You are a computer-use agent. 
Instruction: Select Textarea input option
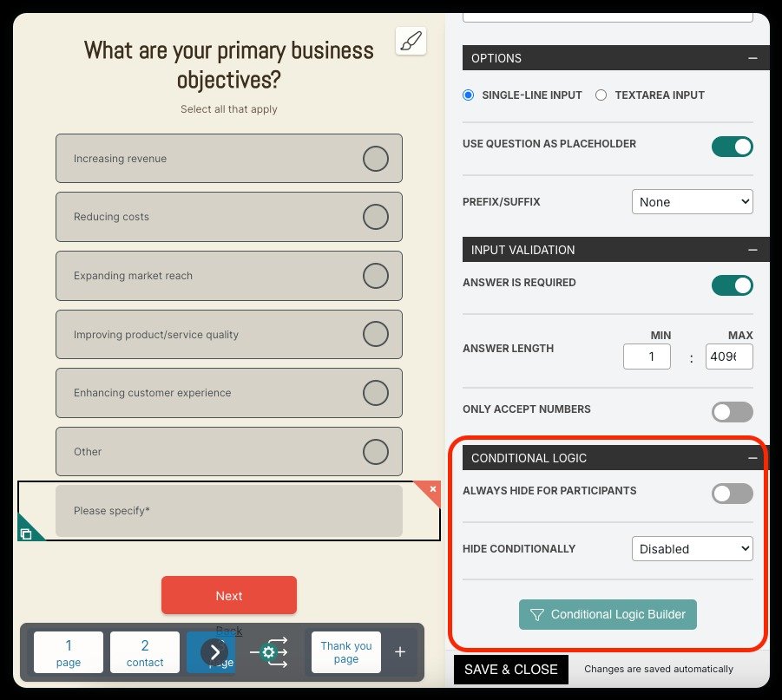tap(601, 95)
